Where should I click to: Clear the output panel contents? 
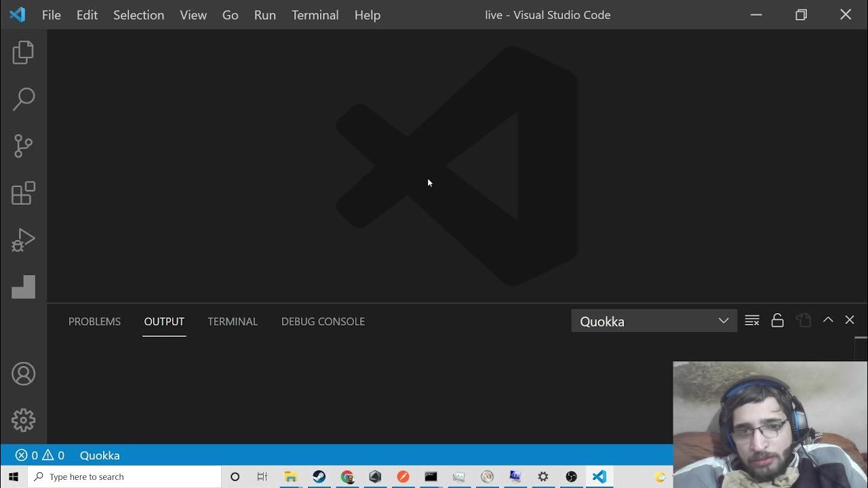[x=751, y=321]
